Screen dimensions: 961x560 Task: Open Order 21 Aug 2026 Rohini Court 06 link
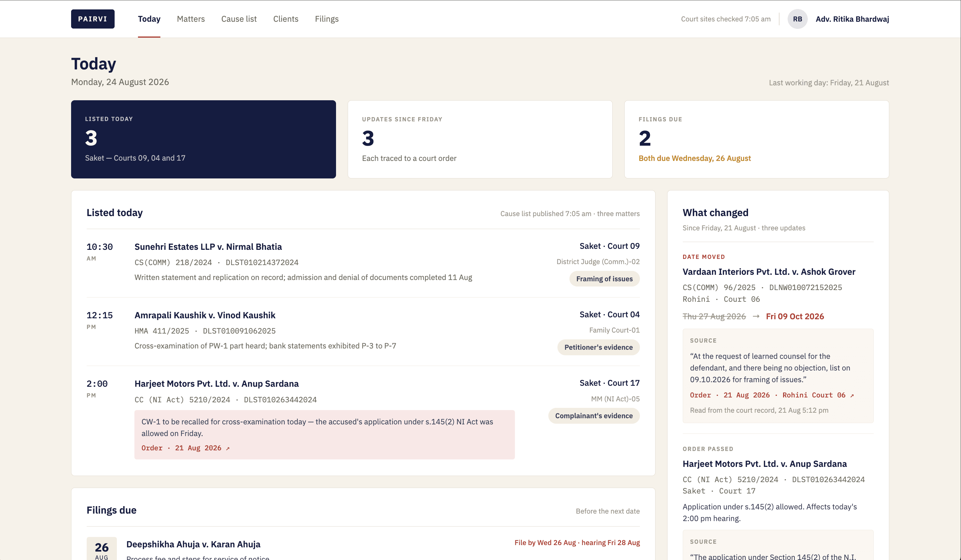772,395
